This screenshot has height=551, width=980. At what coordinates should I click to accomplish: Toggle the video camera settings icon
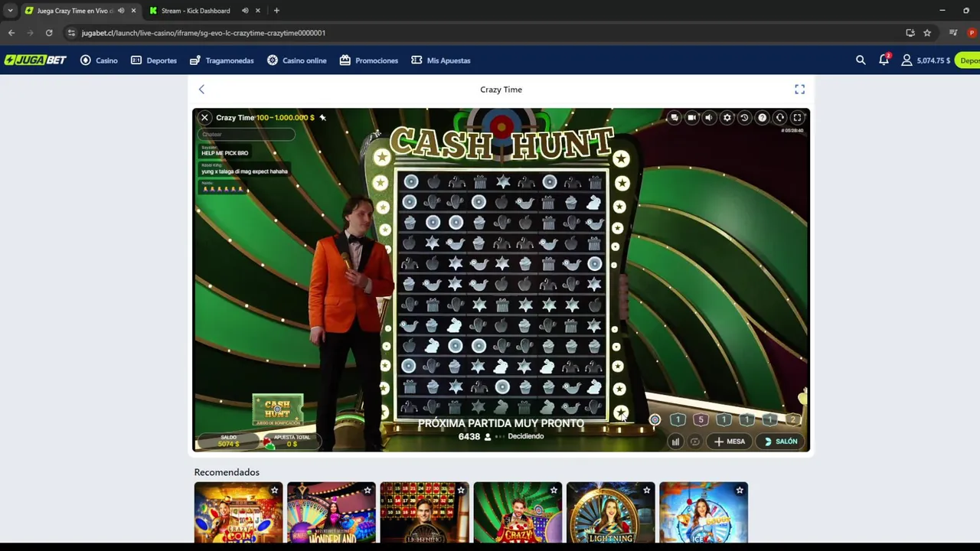click(x=691, y=118)
